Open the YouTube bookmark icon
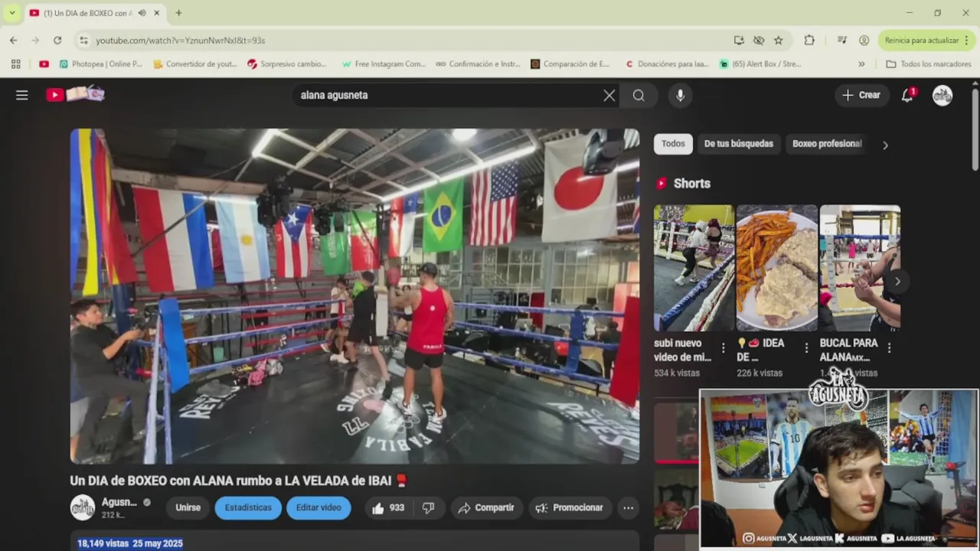980x551 pixels. pyautogui.click(x=44, y=64)
